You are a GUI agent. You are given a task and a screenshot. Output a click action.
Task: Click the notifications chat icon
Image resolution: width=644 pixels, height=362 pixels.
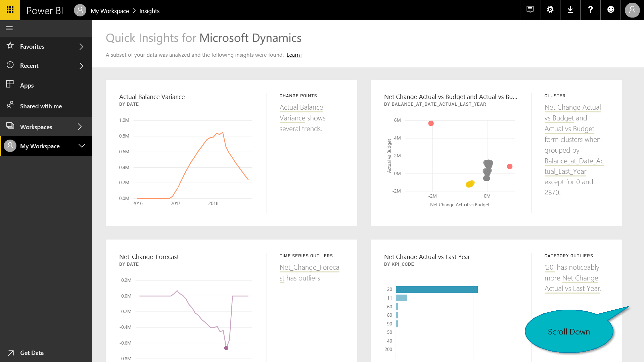coord(530,10)
